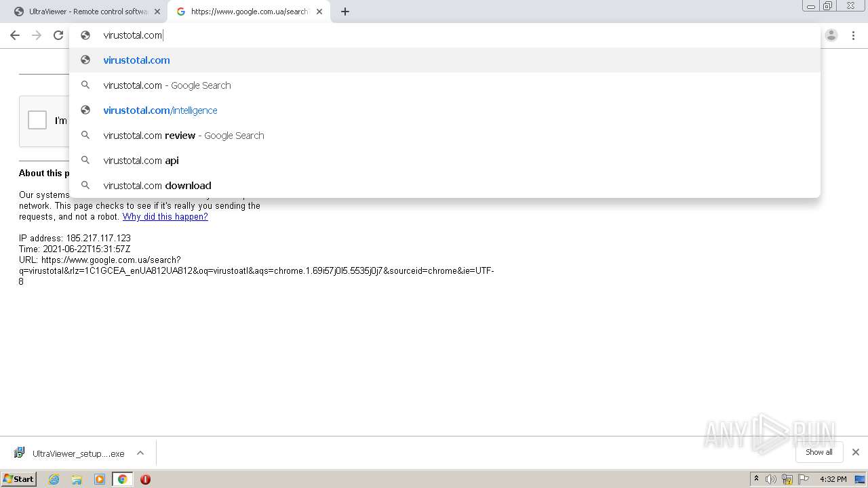Open Windows Explorer folder icon in taskbar

pyautogui.click(x=77, y=479)
